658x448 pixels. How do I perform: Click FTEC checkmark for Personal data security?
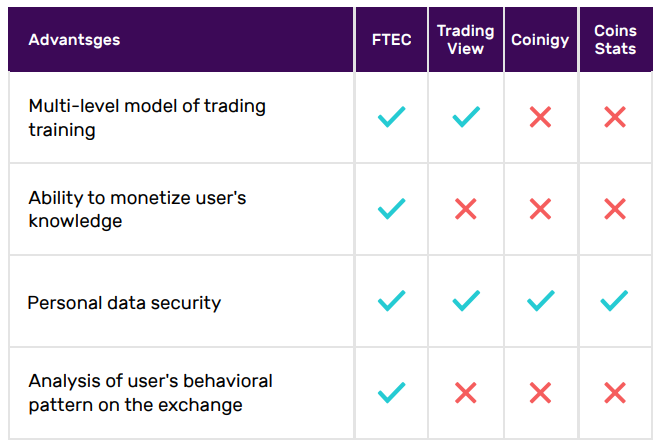click(392, 300)
